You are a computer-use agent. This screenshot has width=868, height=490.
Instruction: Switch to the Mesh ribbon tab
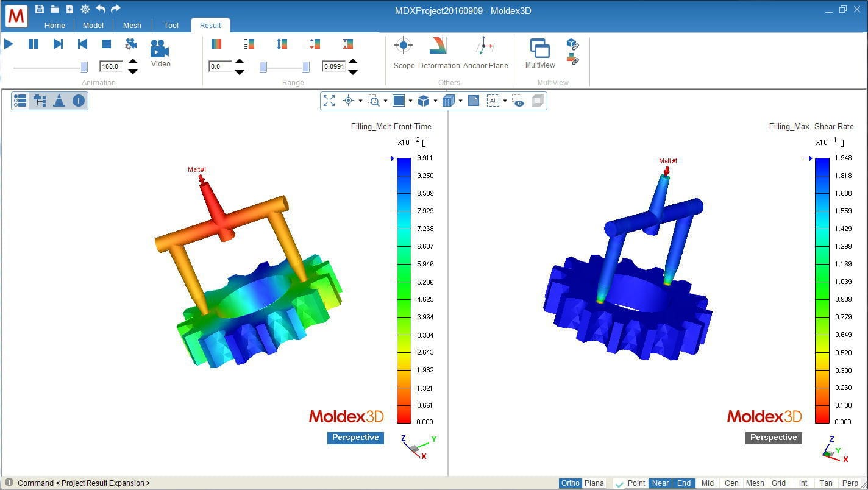pos(132,25)
